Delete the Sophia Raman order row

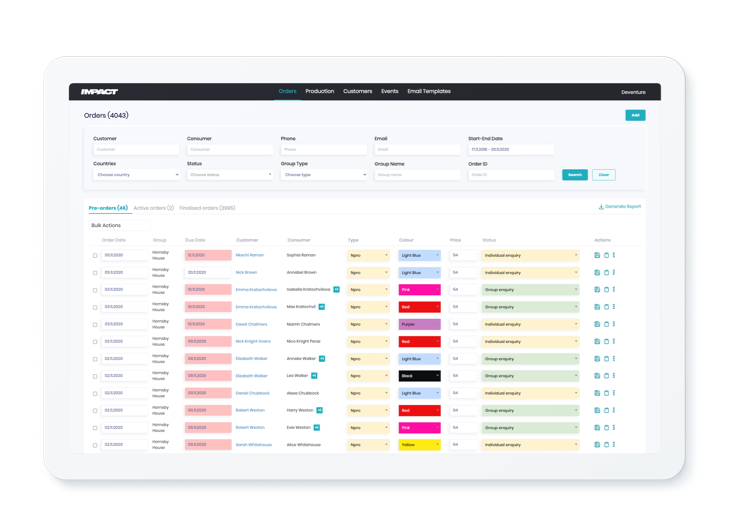point(606,255)
